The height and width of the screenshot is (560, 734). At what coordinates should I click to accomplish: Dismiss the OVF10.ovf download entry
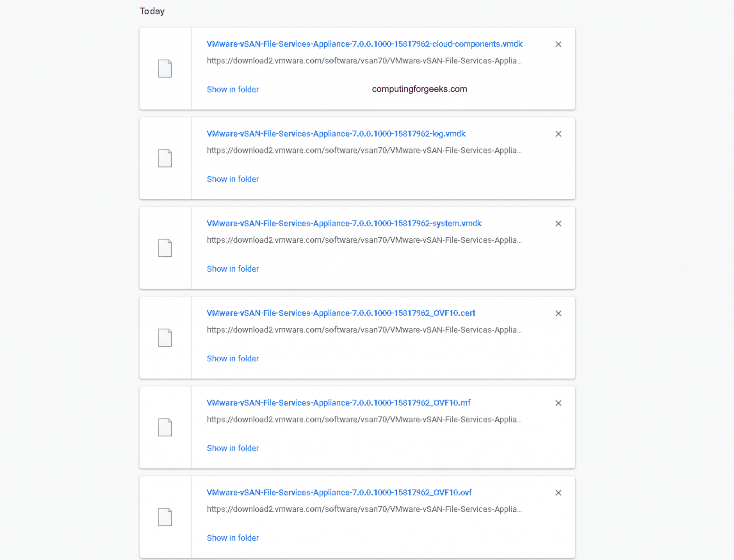(558, 493)
